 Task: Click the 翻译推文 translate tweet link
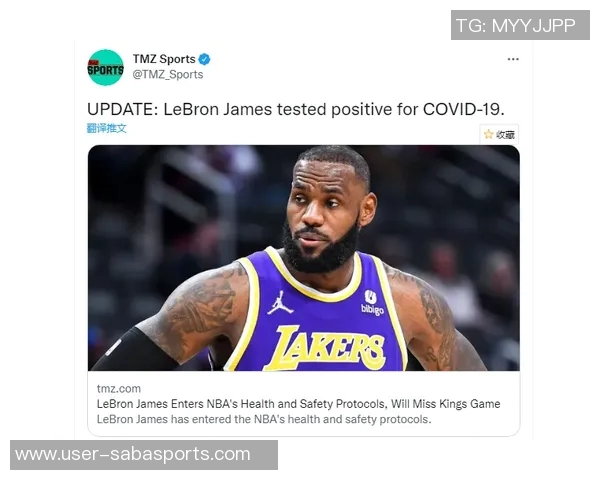(x=106, y=128)
